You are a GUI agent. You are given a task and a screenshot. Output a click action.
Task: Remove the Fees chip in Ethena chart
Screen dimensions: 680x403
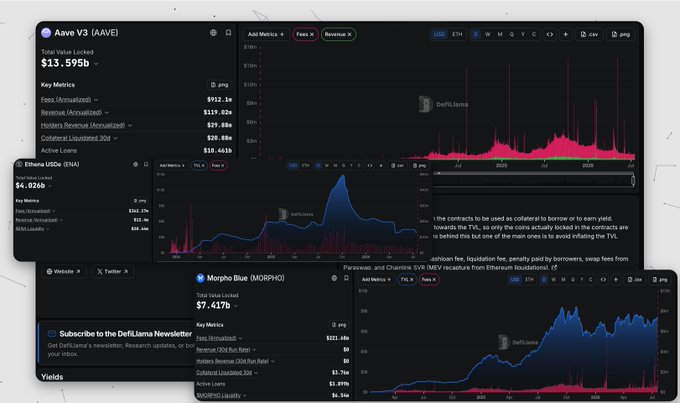coord(222,166)
